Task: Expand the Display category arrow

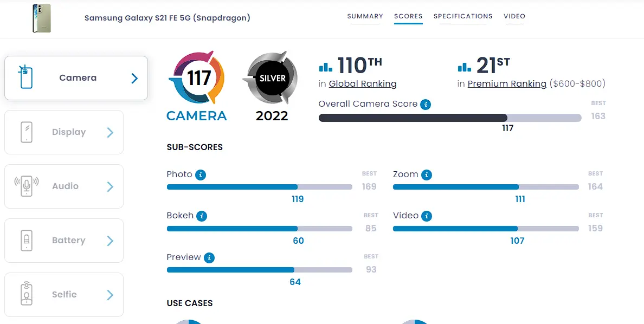Action: click(x=110, y=132)
